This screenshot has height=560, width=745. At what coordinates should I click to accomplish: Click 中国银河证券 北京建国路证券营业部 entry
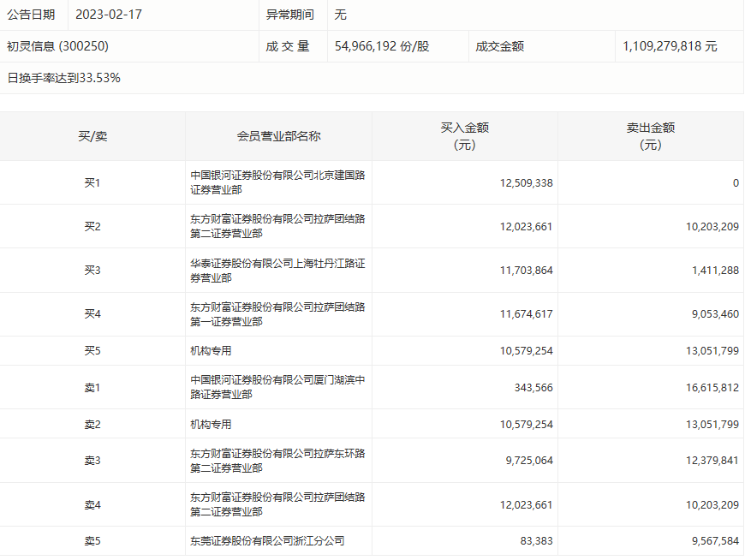tap(278, 182)
